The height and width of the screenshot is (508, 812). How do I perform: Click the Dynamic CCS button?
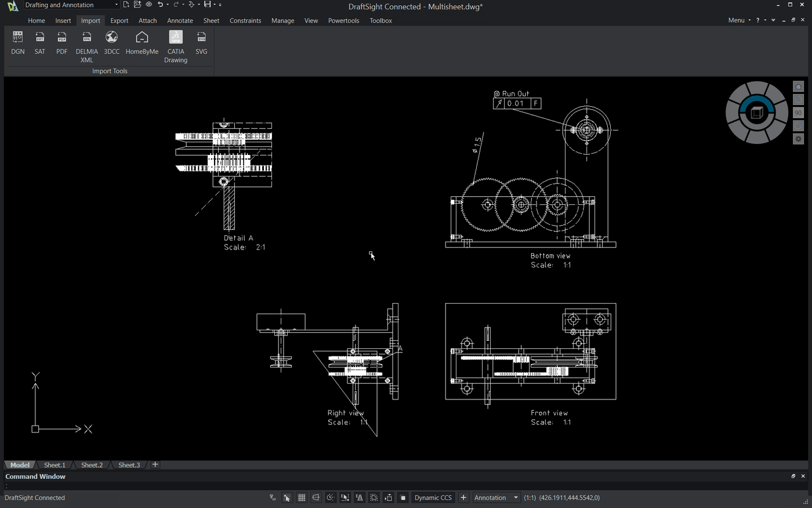click(x=433, y=498)
